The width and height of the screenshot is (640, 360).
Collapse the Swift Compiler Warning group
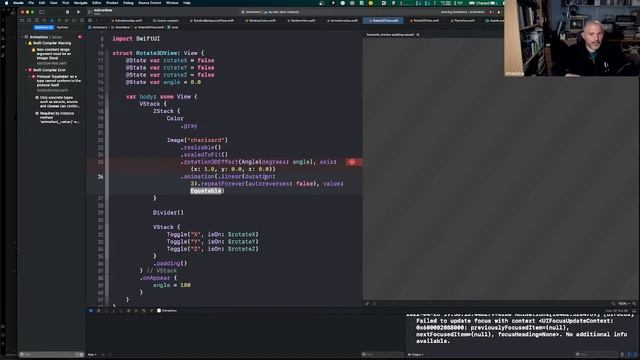26,43
